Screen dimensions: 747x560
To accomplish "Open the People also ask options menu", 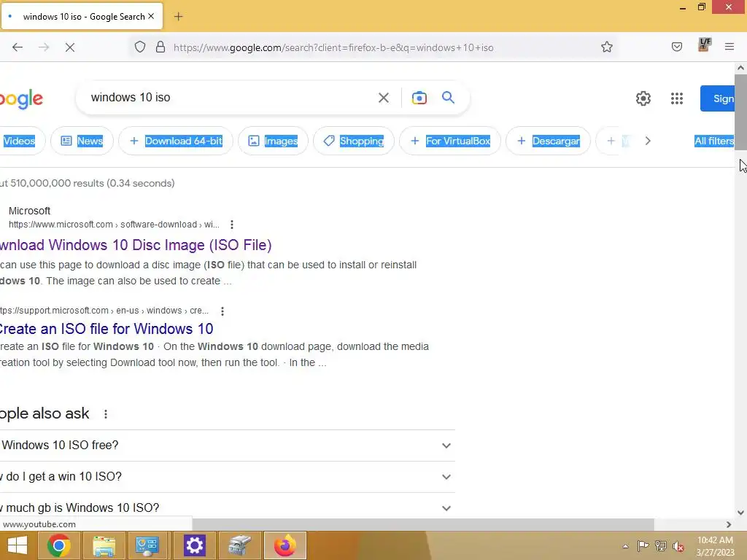I will tap(106, 414).
